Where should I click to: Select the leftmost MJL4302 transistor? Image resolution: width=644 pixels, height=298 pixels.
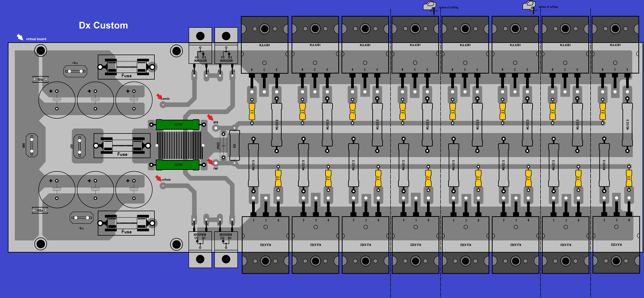(x=266, y=245)
